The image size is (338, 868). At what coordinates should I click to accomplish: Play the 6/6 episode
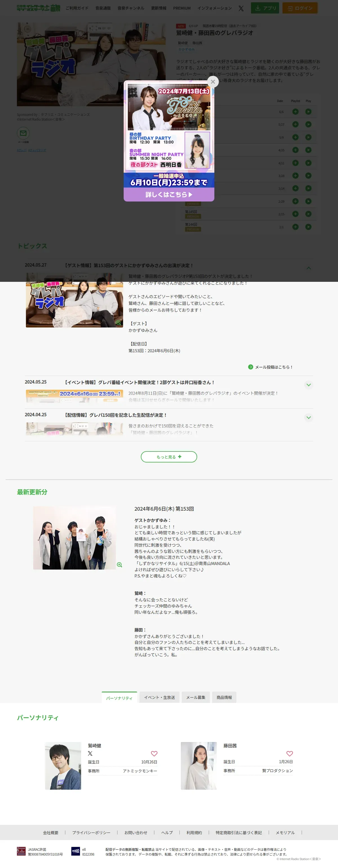[308, 112]
